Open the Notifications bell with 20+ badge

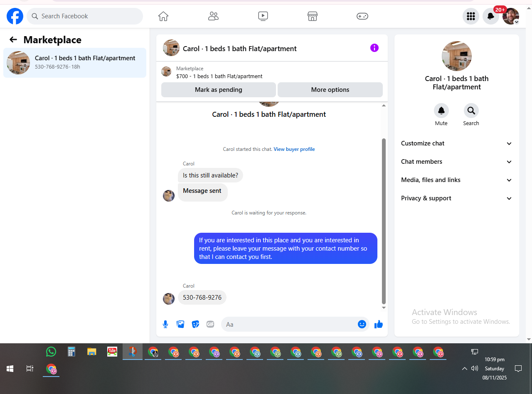491,16
